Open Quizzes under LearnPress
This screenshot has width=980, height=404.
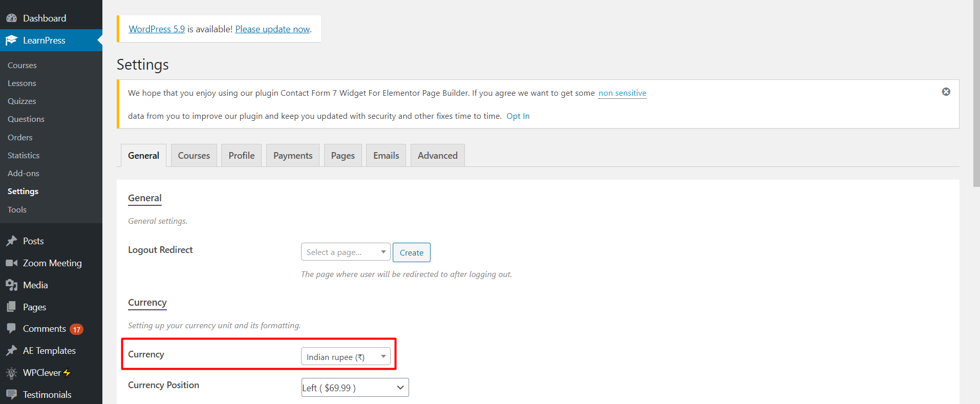point(22,101)
